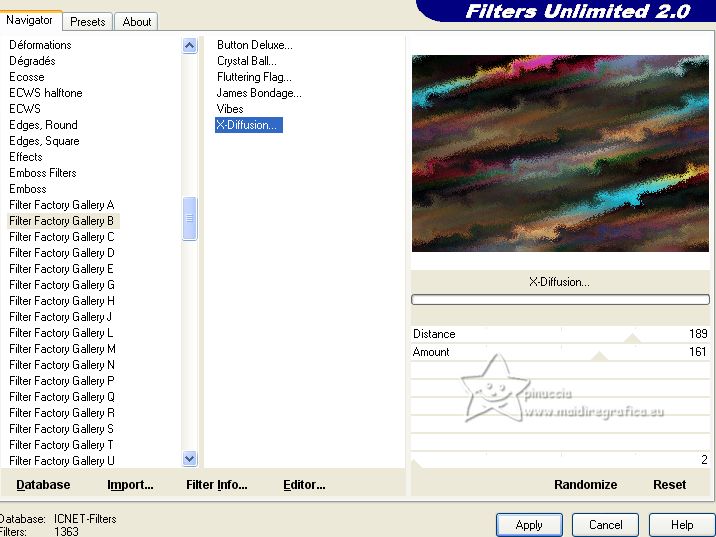
Task: Select Filter Factory Gallery S
Action: [x=62, y=428]
